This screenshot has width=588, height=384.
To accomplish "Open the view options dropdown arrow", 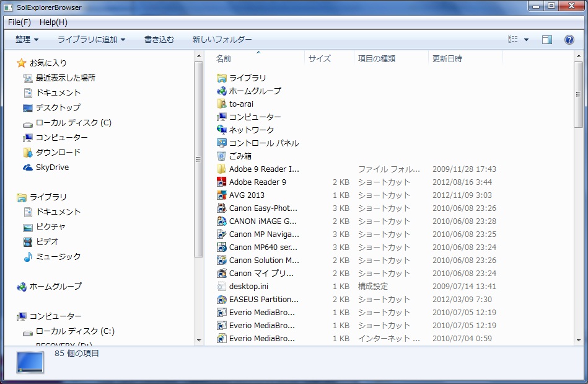I will pos(526,40).
